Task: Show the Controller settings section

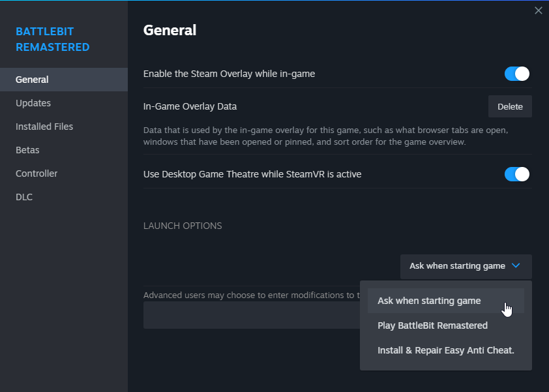Action: click(37, 173)
